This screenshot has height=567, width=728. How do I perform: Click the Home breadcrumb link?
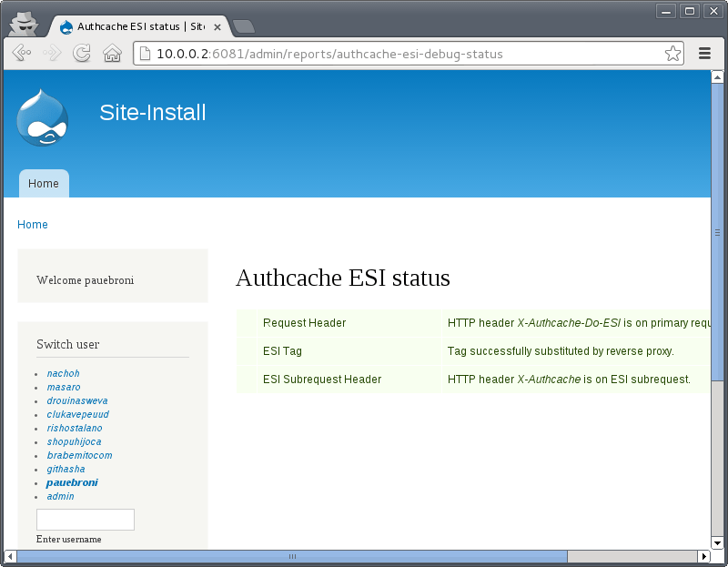tap(32, 224)
